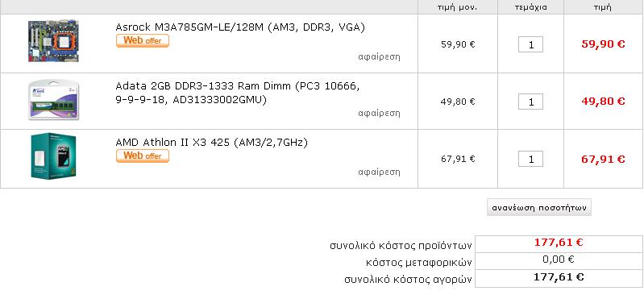Remove the AMD Athlon via αφαίρεση
Viewport: 644px width, 299px height.
coord(379,172)
